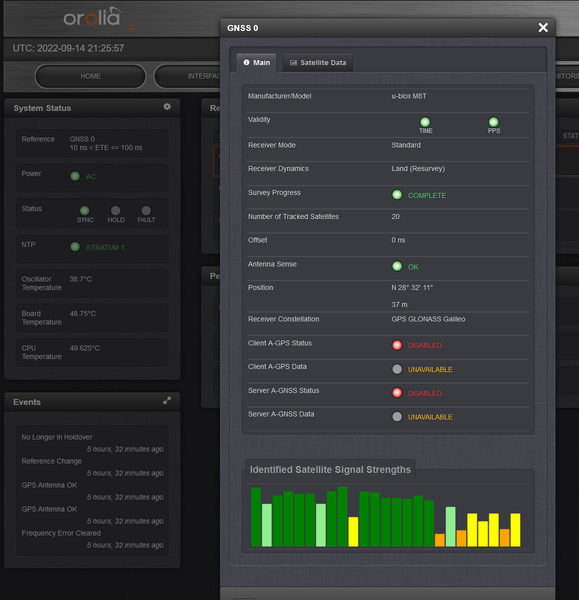Click the tallest first green signal bar

click(256, 517)
